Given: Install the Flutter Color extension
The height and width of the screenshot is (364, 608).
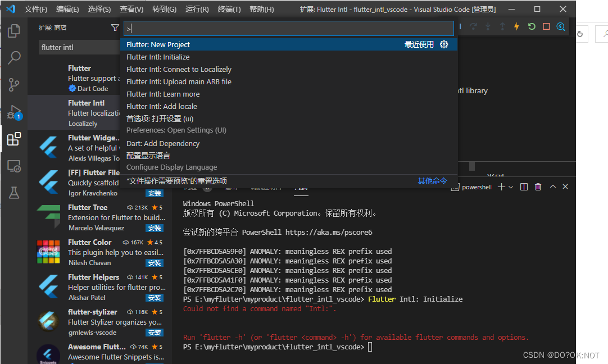Looking at the screenshot, I should click(x=155, y=263).
